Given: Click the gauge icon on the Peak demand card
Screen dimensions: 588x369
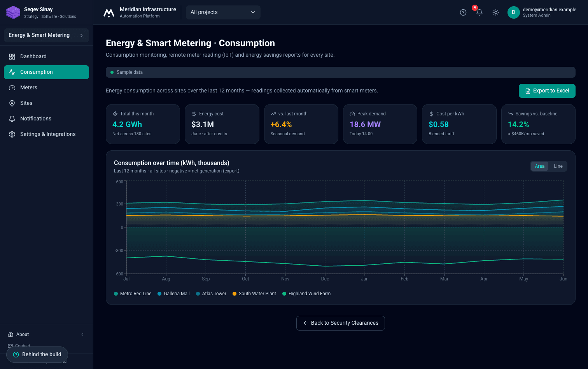Looking at the screenshot, I should [x=352, y=114].
